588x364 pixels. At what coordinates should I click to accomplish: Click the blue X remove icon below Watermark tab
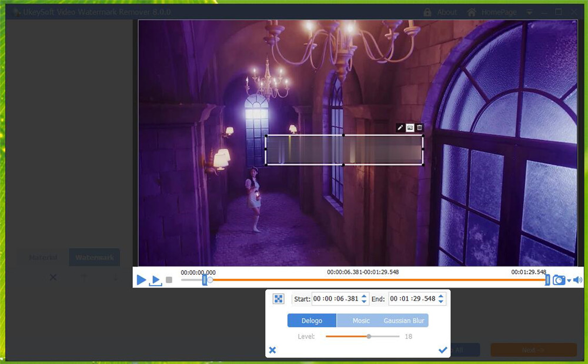point(52,277)
